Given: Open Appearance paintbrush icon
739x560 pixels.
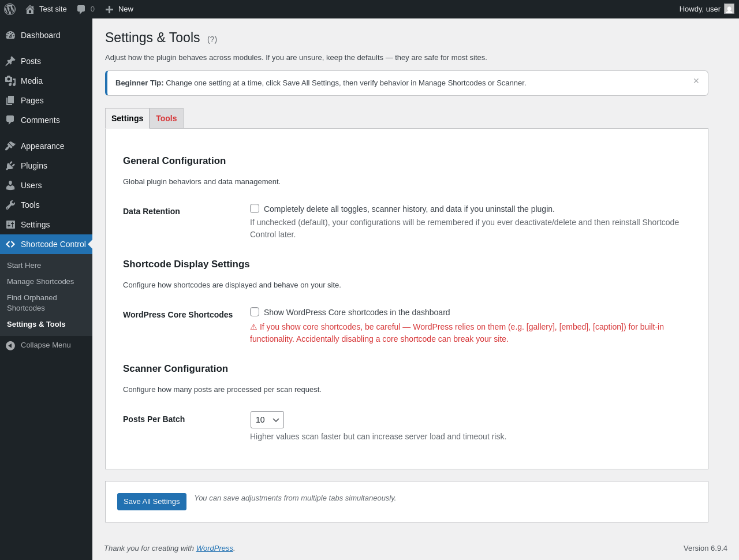Looking at the screenshot, I should click(x=10, y=146).
